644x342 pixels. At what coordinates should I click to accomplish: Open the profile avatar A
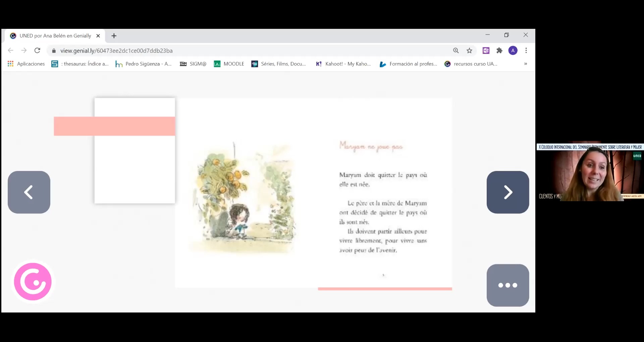513,51
